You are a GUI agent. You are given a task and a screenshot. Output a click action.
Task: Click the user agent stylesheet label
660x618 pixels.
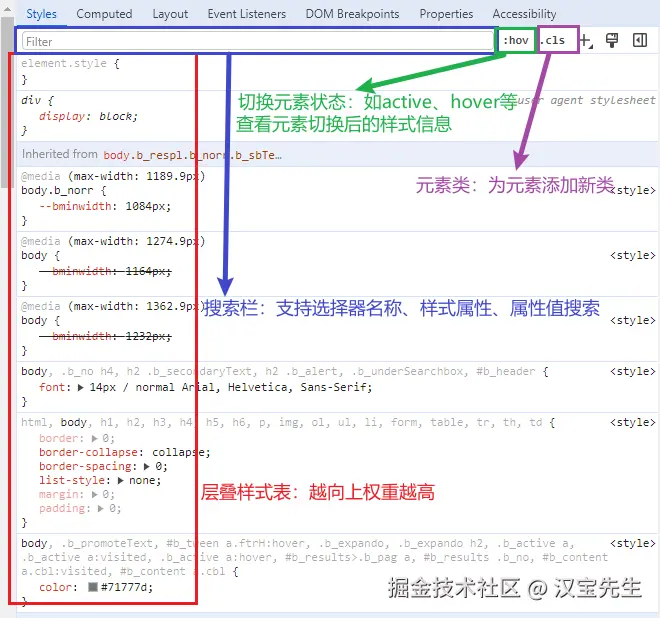pyautogui.click(x=586, y=100)
